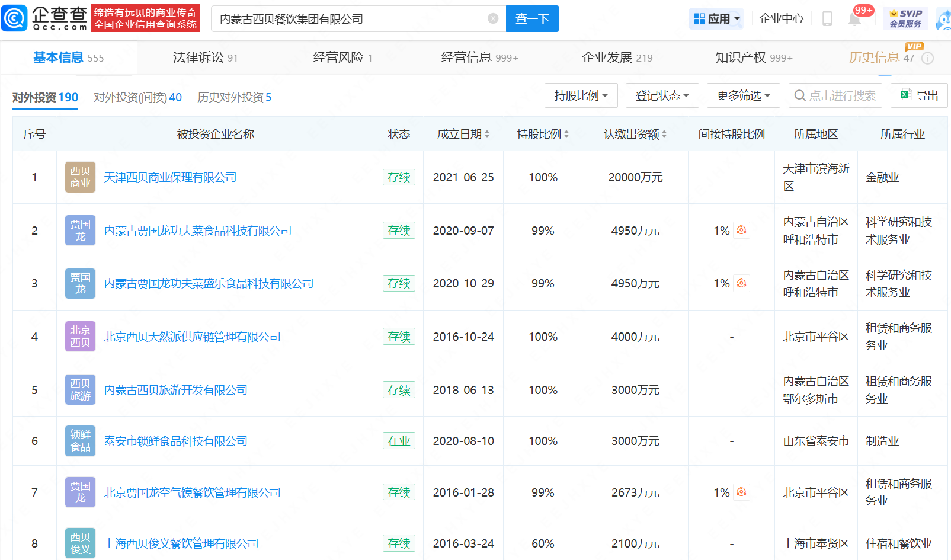
Task: Open the notification bell with 99+ badge
Action: point(854,18)
